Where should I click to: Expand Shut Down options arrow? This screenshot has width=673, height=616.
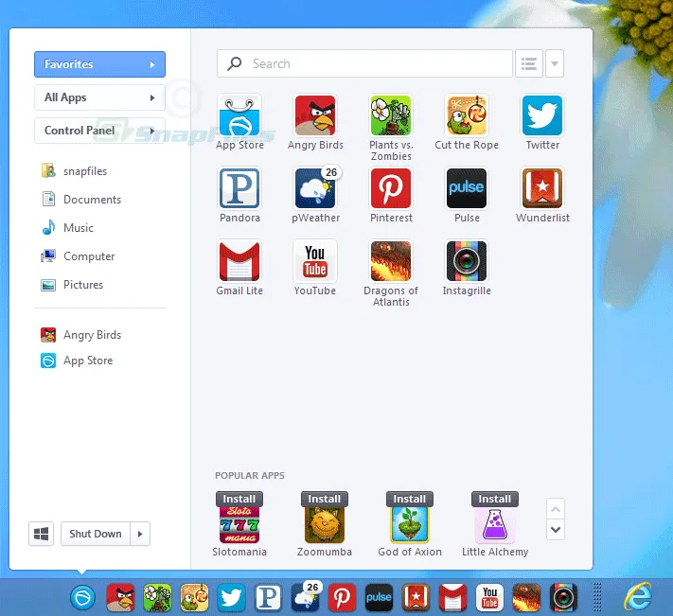point(140,534)
